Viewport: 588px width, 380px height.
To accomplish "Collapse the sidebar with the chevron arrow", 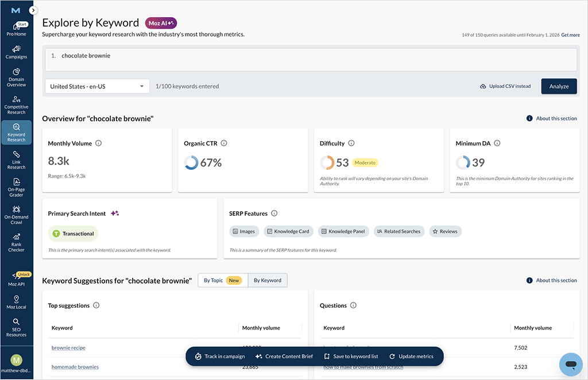I will (x=33, y=10).
